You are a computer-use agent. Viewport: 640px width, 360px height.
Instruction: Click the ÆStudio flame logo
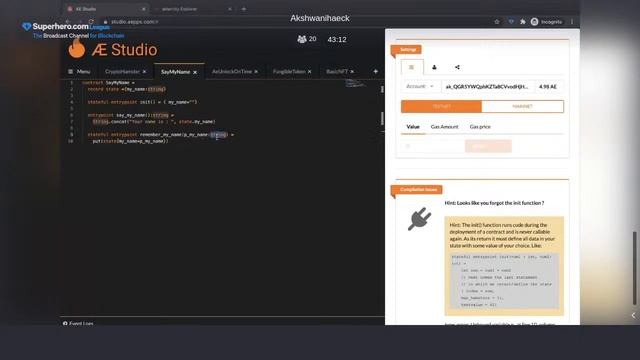tap(77, 48)
